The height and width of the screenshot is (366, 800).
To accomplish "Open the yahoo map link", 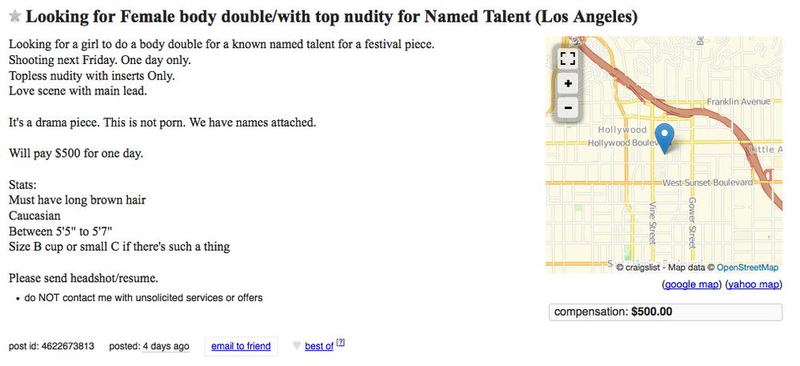I will 754,285.
